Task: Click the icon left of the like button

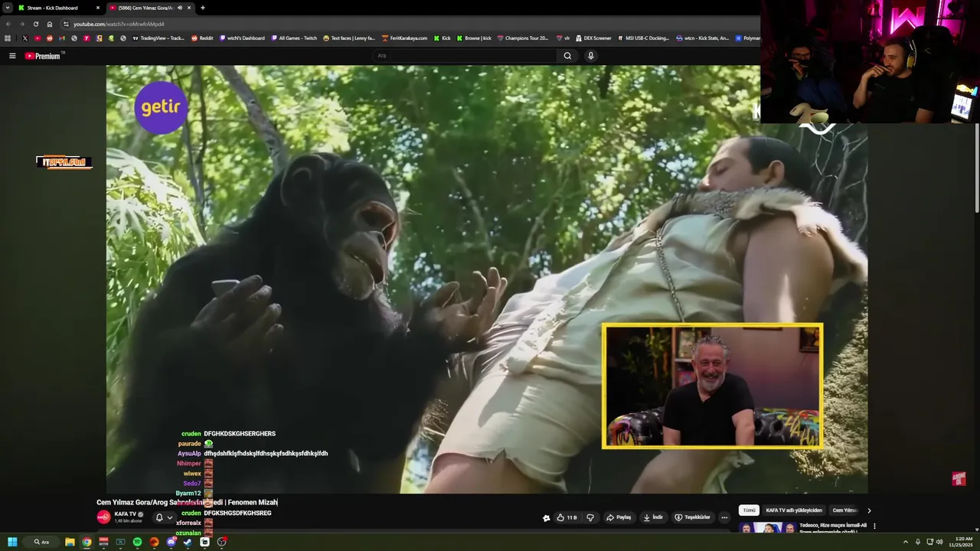Action: pyautogui.click(x=546, y=518)
